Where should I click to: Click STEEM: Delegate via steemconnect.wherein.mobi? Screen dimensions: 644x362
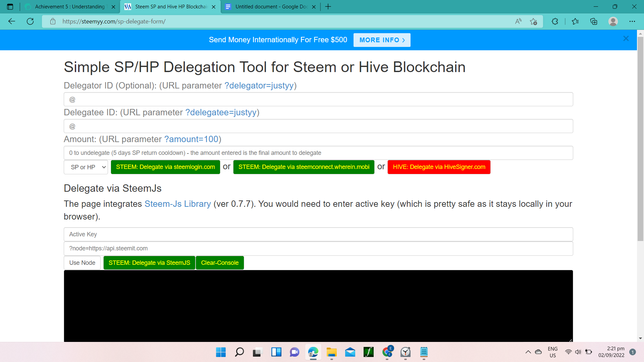click(x=304, y=167)
